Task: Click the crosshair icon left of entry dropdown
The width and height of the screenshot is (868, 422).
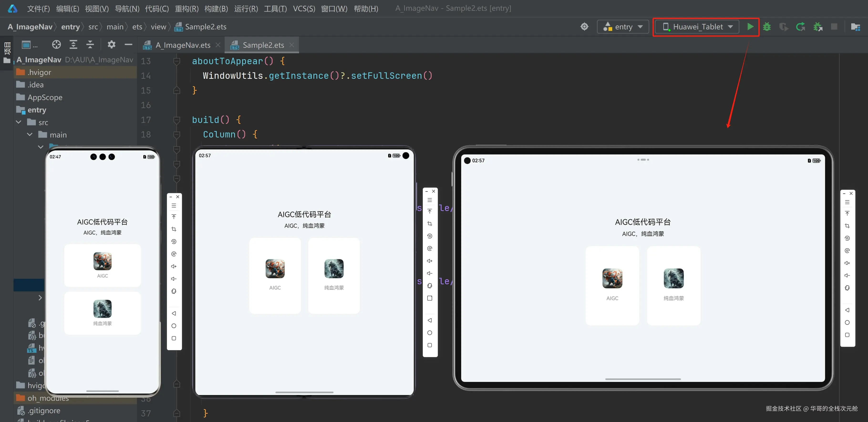Action: pyautogui.click(x=584, y=27)
